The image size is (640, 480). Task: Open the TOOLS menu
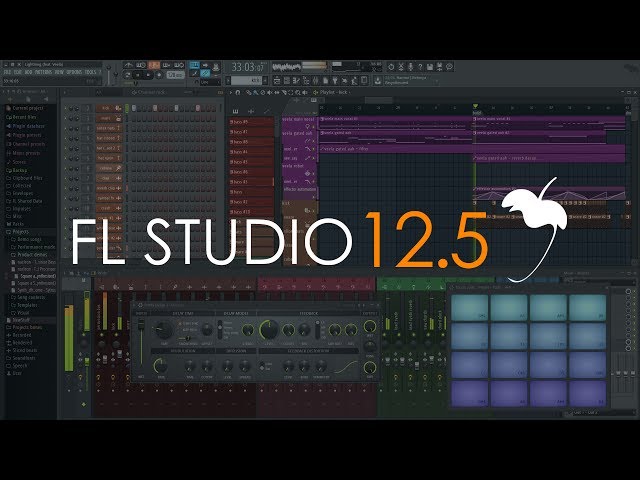click(x=90, y=72)
